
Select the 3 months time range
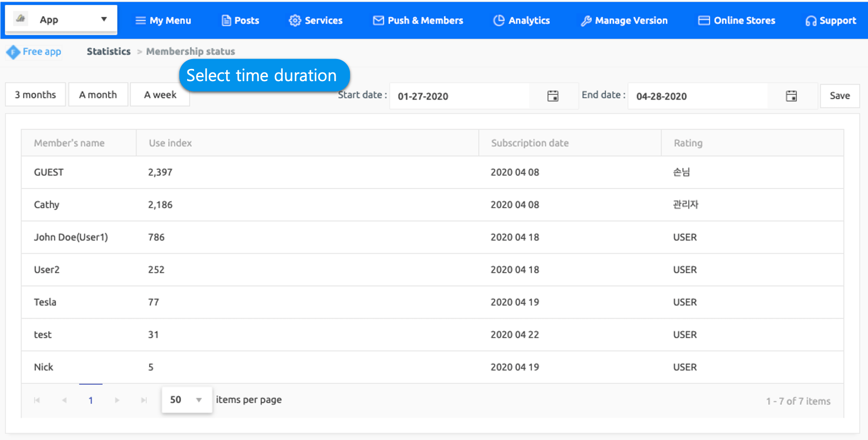36,95
